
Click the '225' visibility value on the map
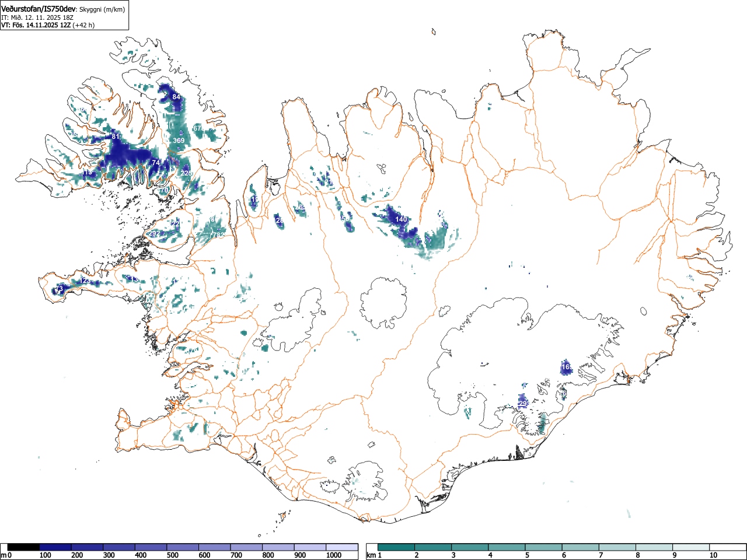(x=186, y=173)
